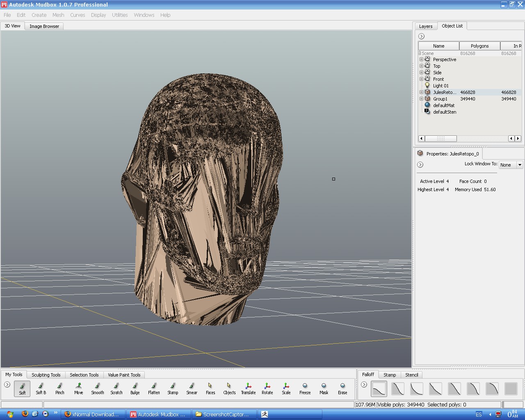Select the Smear tool
This screenshot has height=420, width=525.
tap(192, 388)
